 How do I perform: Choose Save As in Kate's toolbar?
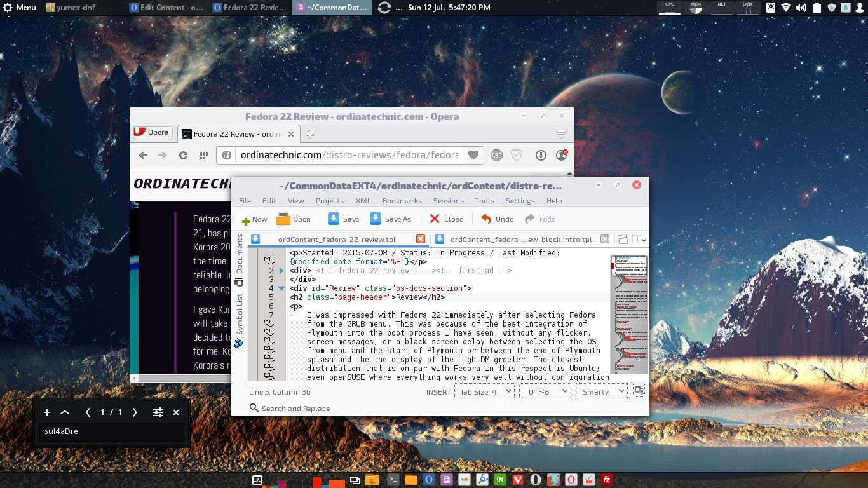390,219
